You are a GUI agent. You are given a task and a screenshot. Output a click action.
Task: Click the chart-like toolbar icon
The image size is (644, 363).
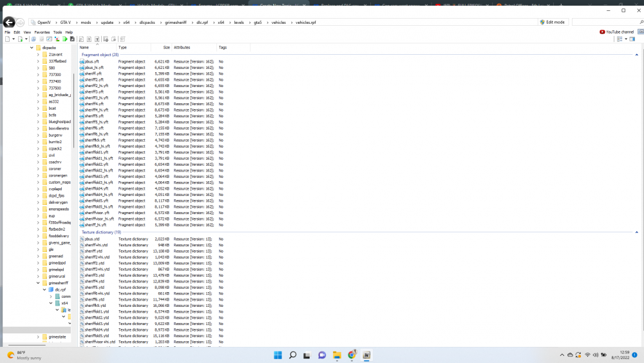(50, 39)
